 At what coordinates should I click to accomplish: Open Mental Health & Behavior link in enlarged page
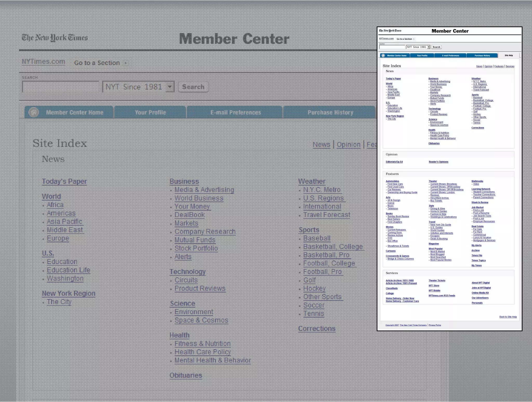[x=212, y=360]
